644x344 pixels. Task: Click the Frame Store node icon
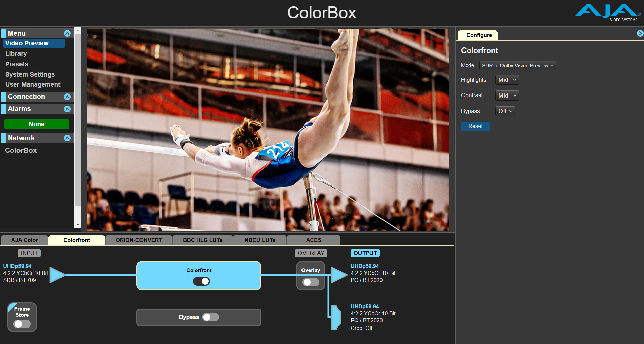pyautogui.click(x=22, y=312)
